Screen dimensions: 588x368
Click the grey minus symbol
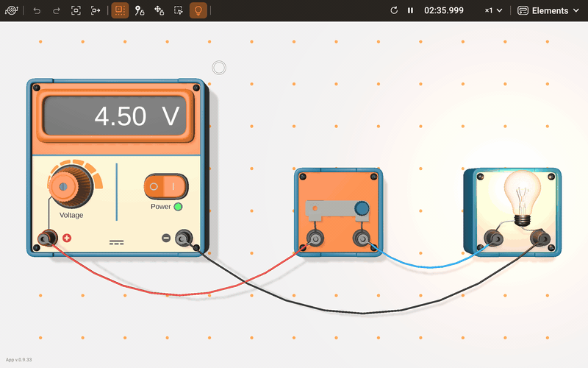[x=166, y=238]
